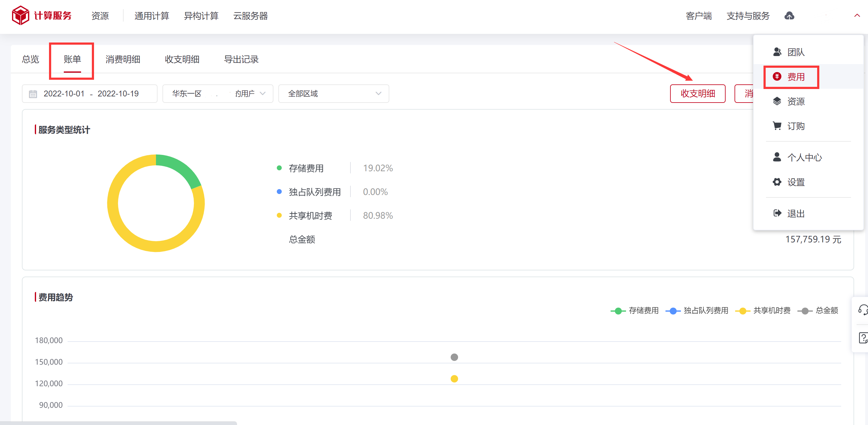Click the gear icon beside 设置
Image resolution: width=868 pixels, height=425 pixels.
[777, 182]
